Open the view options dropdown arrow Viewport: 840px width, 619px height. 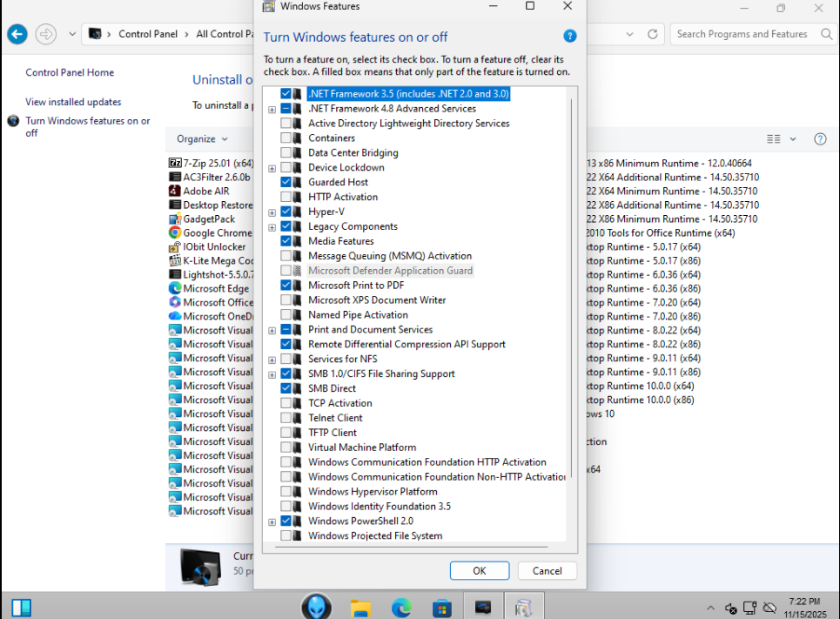(x=793, y=138)
